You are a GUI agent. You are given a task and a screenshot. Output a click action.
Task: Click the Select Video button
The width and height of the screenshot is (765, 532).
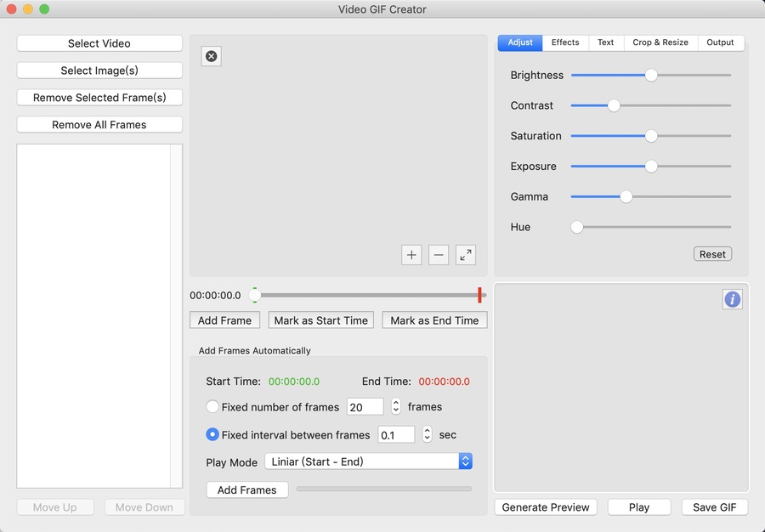pyautogui.click(x=99, y=43)
